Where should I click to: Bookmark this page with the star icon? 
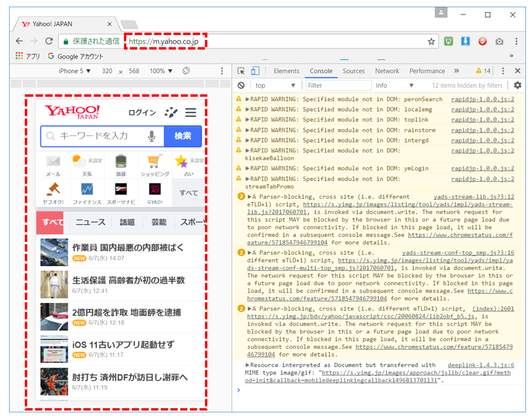tap(431, 41)
